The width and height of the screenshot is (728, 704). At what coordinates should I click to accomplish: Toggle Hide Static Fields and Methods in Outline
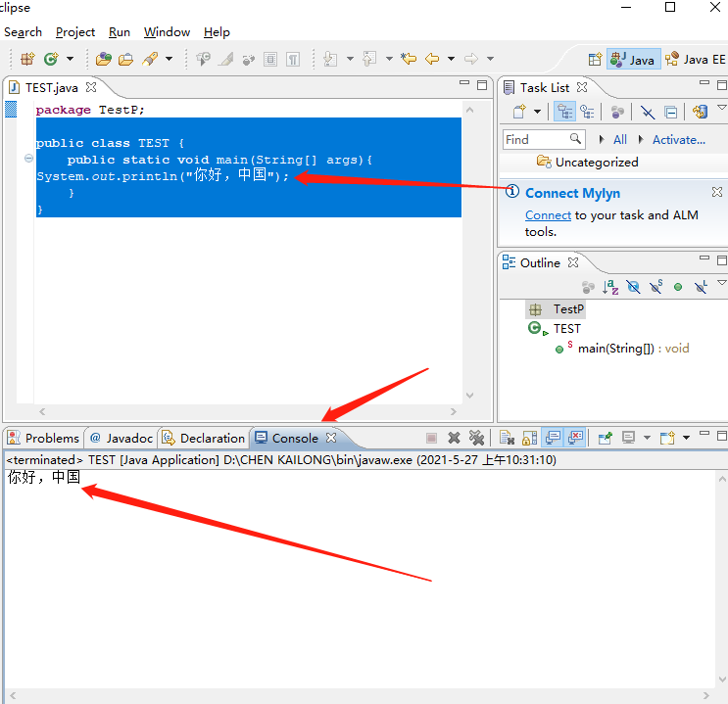pos(655,287)
